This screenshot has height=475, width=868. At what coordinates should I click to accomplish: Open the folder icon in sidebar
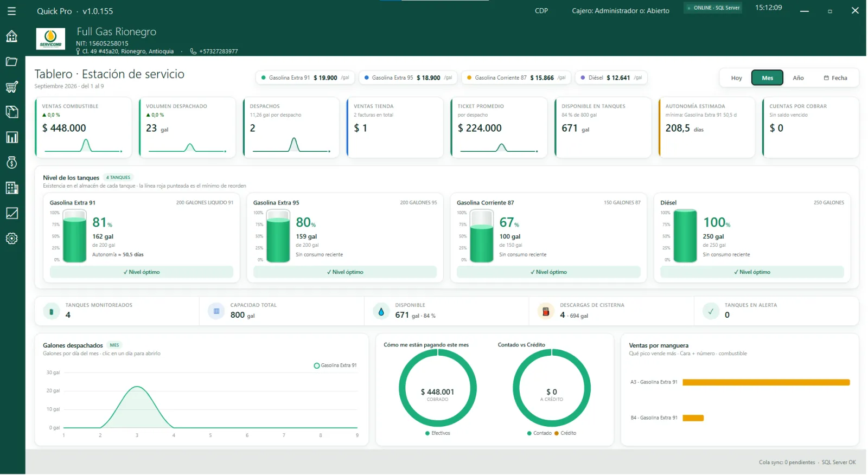pos(11,62)
